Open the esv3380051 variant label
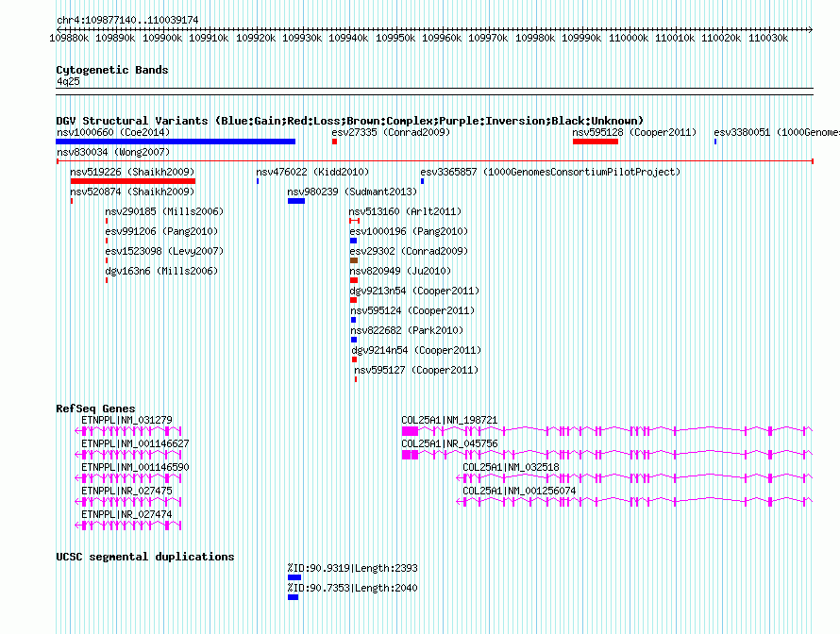Image resolution: width=840 pixels, height=634 pixels. click(x=776, y=132)
